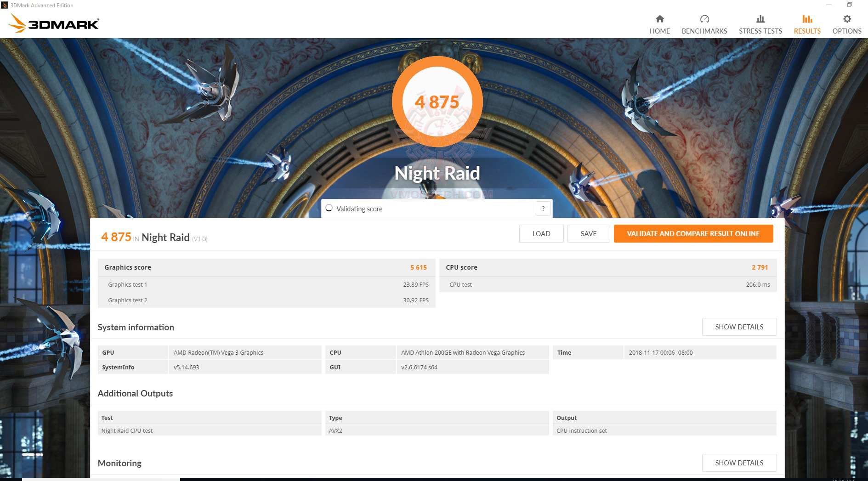Click the SystemInfo version v5.14.693

pos(186,367)
